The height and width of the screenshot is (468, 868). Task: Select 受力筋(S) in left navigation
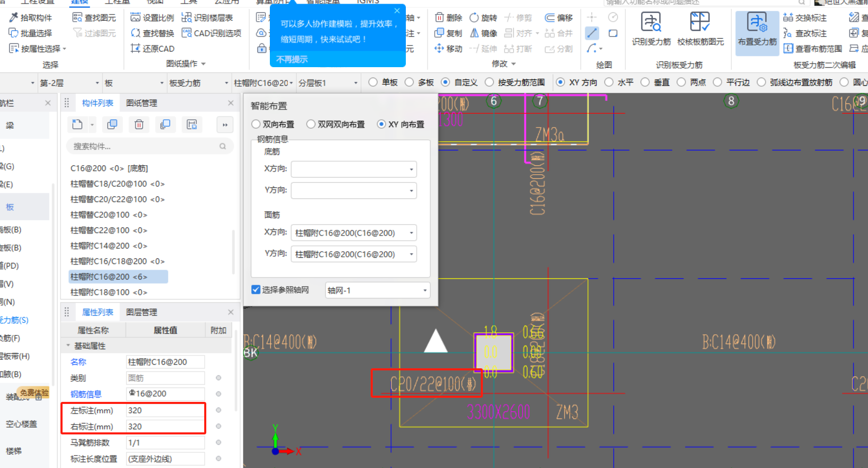tap(14, 320)
